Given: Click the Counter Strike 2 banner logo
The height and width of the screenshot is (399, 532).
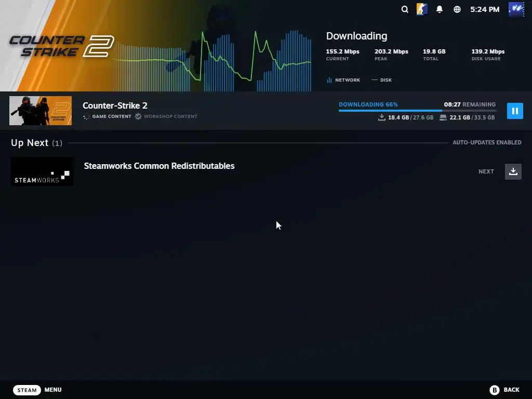Looking at the screenshot, I should [62, 46].
